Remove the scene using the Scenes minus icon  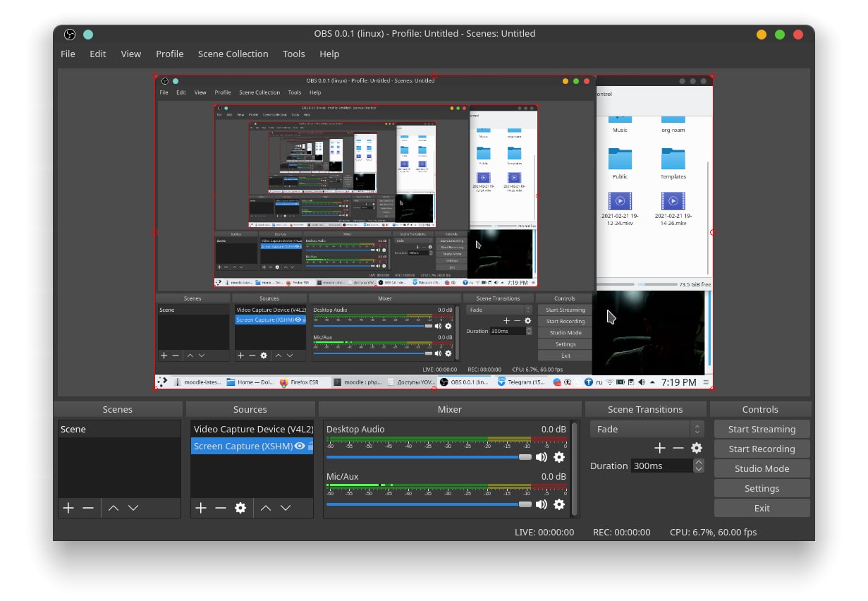click(88, 508)
